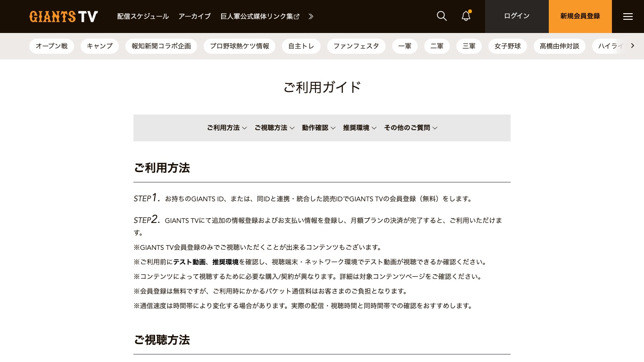Click the STEP2. label
644x362 pixels.
click(x=147, y=220)
